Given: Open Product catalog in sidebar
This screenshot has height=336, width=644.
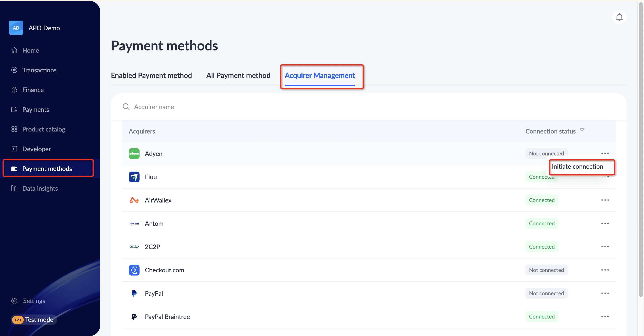Looking at the screenshot, I should [44, 129].
